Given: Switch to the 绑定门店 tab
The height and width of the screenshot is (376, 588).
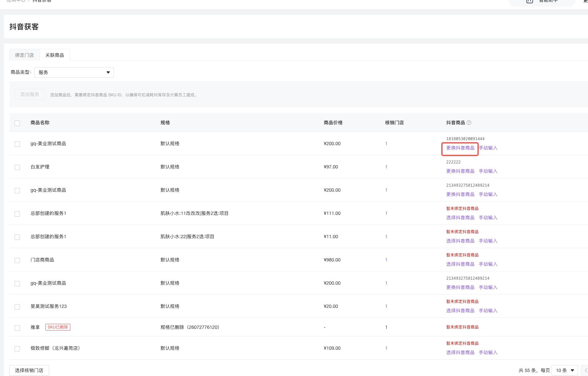Looking at the screenshot, I should point(25,55).
